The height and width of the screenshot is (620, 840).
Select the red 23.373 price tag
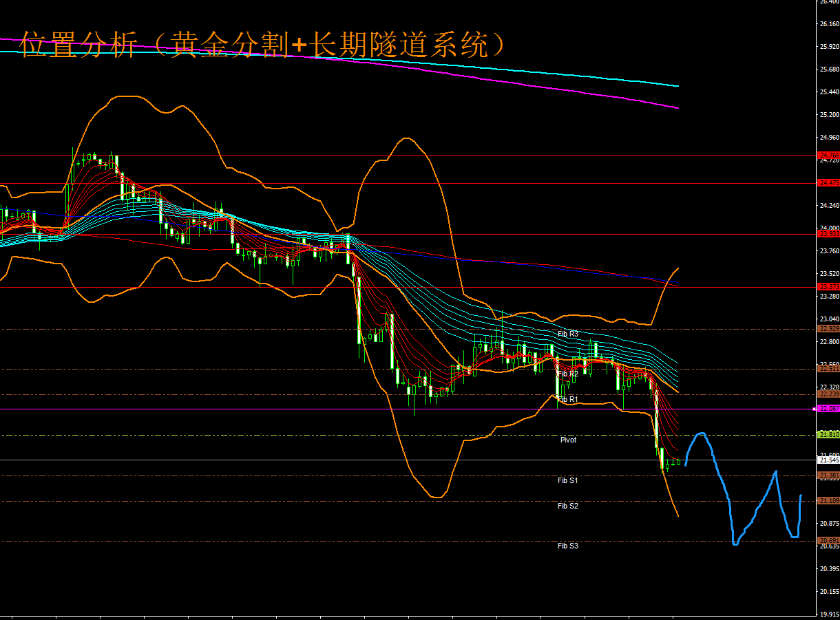click(828, 286)
